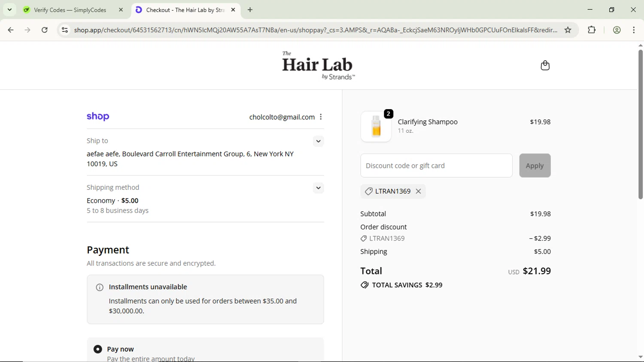Click the browser address bar URL

tap(316, 30)
